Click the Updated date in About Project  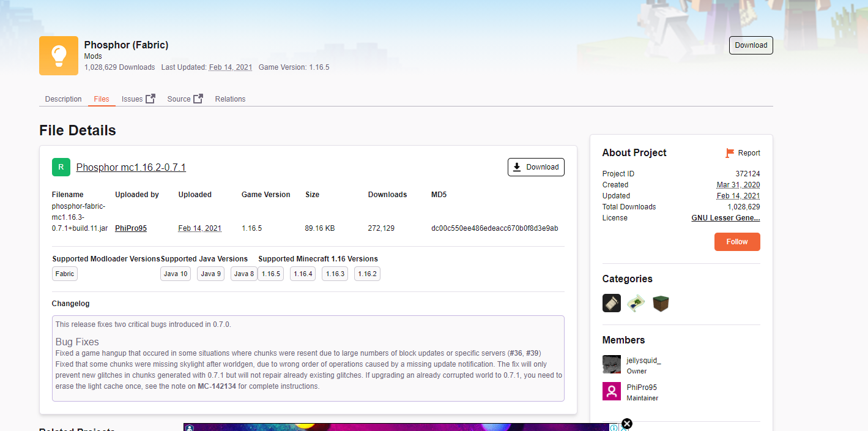click(x=738, y=196)
